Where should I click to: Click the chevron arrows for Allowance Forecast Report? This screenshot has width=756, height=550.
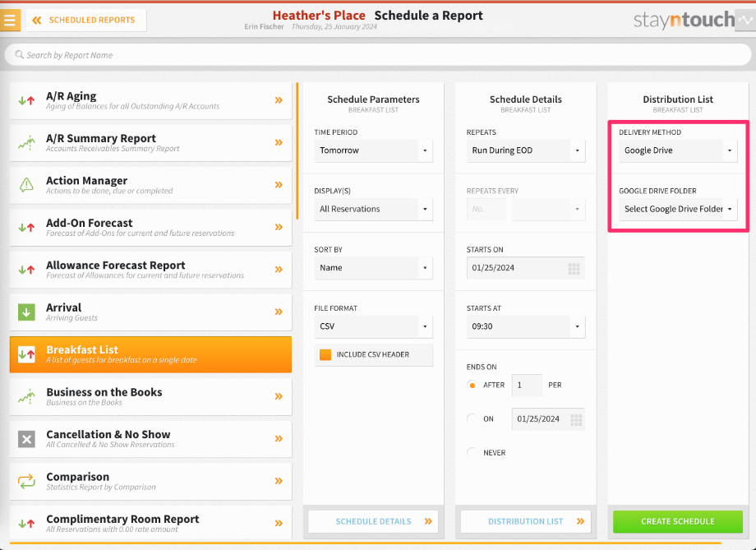tap(279, 269)
